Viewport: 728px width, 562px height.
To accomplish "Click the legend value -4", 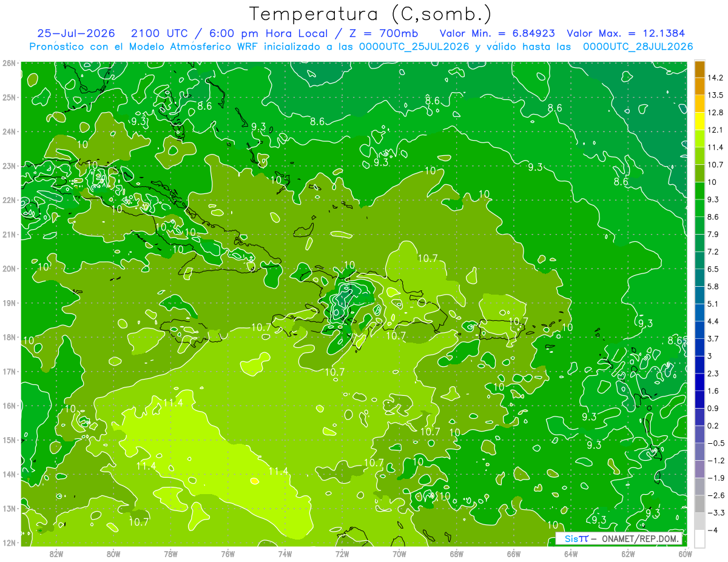I will (x=712, y=530).
